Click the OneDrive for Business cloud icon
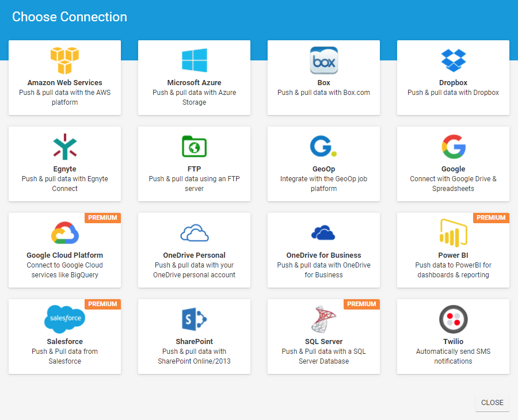The height and width of the screenshot is (420, 518). point(323,233)
